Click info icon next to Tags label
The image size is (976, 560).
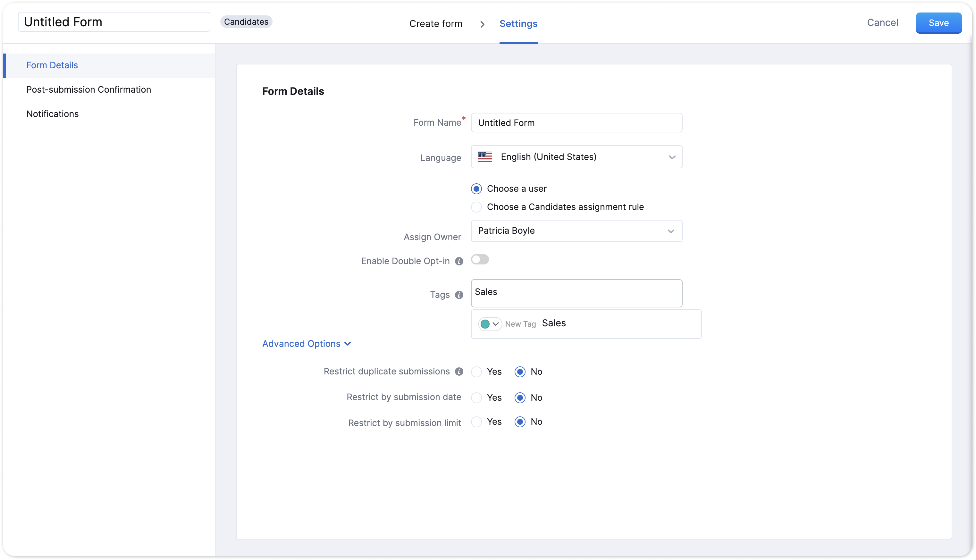pos(459,295)
